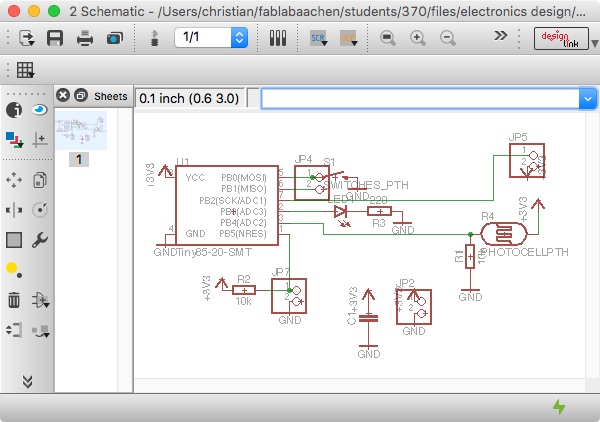Click the PHOTOCELLPTH label
Screen dimensions: 600x422
[x=524, y=252]
